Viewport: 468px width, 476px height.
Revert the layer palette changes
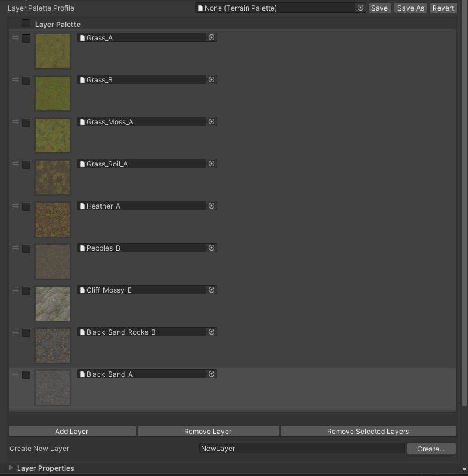(x=443, y=8)
